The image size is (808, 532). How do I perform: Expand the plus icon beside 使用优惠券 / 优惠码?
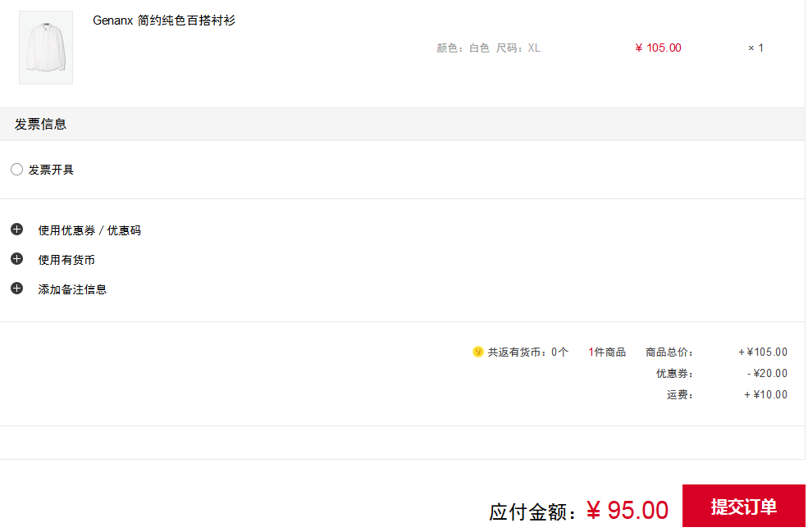pyautogui.click(x=16, y=230)
